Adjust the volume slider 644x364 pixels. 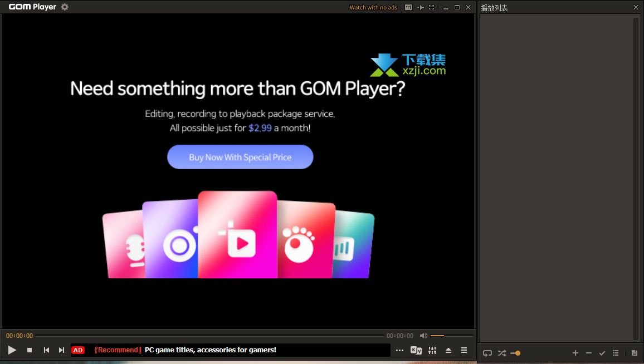451,336
